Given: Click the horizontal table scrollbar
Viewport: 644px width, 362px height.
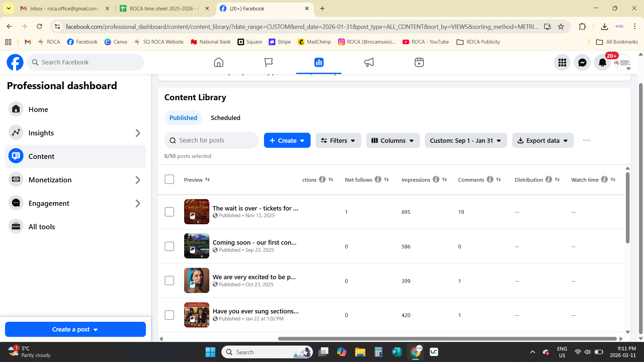Looking at the screenshot, I should click(x=447, y=339).
